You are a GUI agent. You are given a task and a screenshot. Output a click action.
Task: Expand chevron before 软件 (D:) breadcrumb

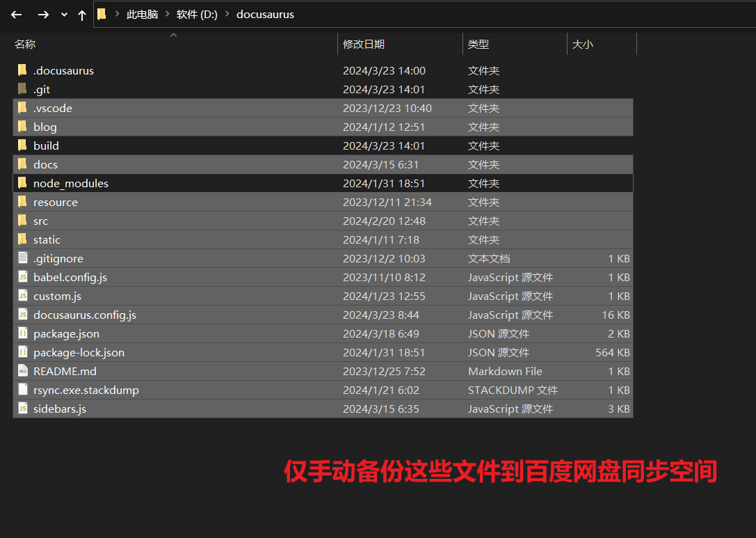point(168,14)
